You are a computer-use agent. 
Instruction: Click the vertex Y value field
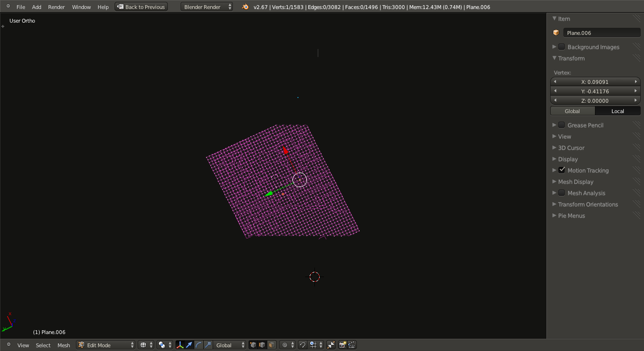(595, 91)
